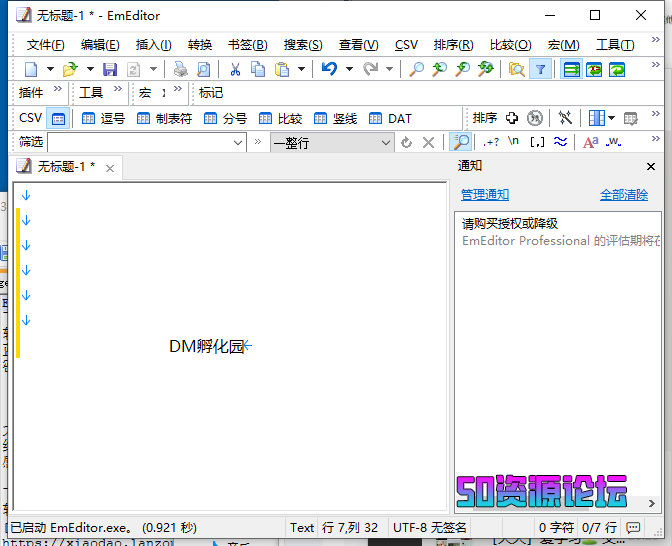This screenshot has width=672, height=546.
Task: Open the CSV menu
Action: point(406,45)
